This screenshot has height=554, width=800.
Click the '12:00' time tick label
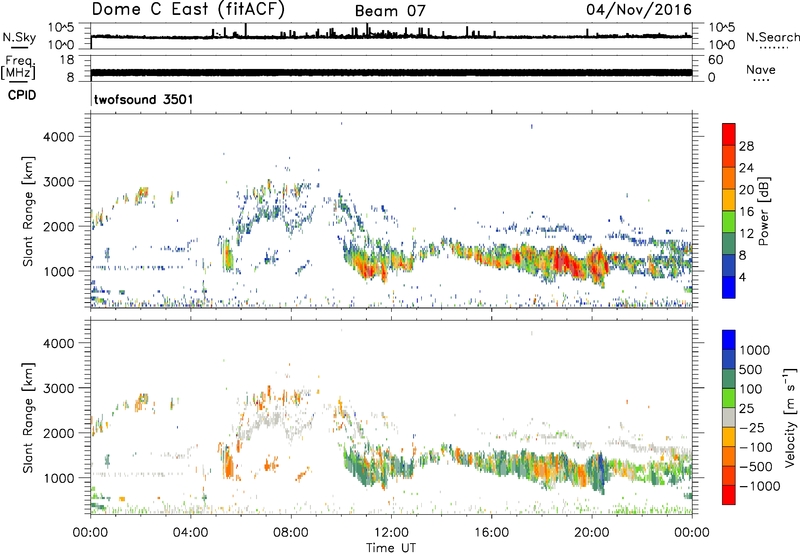391,533
